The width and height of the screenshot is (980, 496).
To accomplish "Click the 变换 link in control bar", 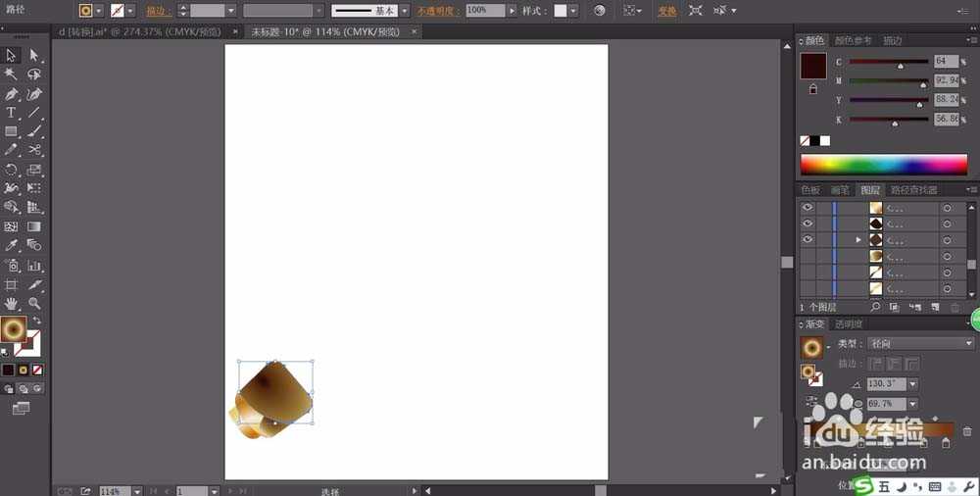I will [x=666, y=11].
